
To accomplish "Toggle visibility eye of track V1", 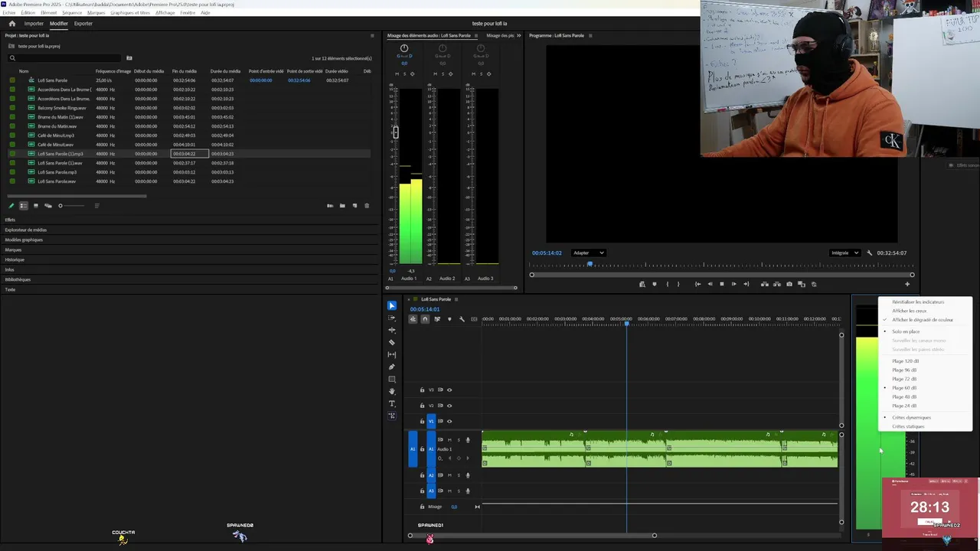I will tap(449, 421).
